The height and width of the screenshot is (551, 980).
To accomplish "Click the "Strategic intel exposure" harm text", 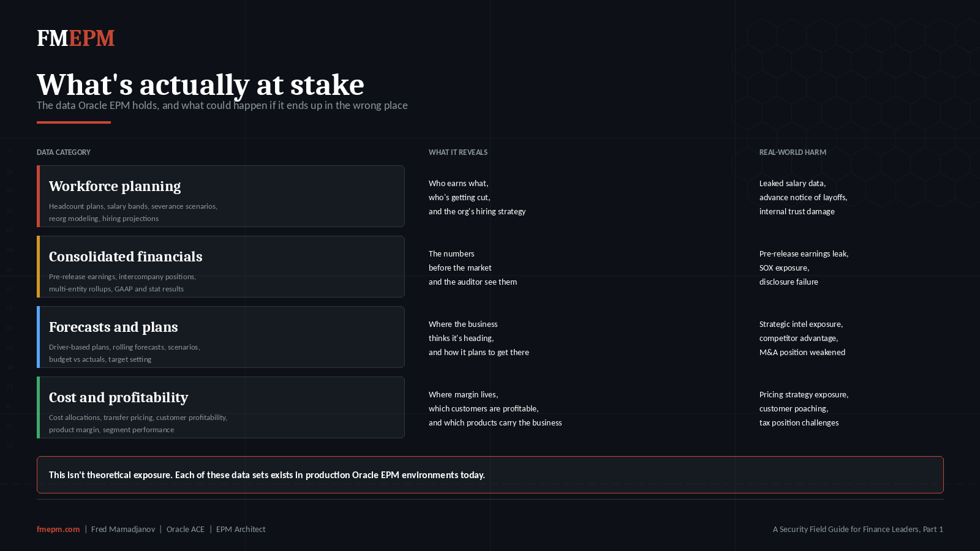I will click(801, 324).
